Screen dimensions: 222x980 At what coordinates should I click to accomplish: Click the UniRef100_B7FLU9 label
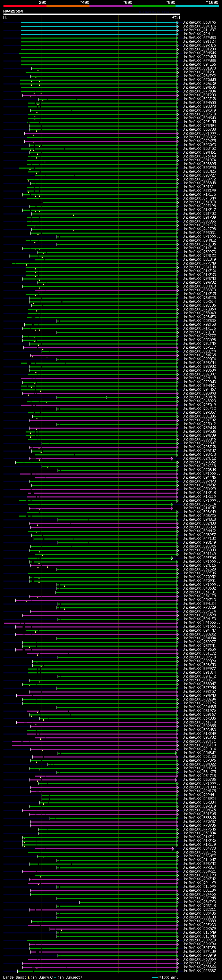(x=199, y=951)
